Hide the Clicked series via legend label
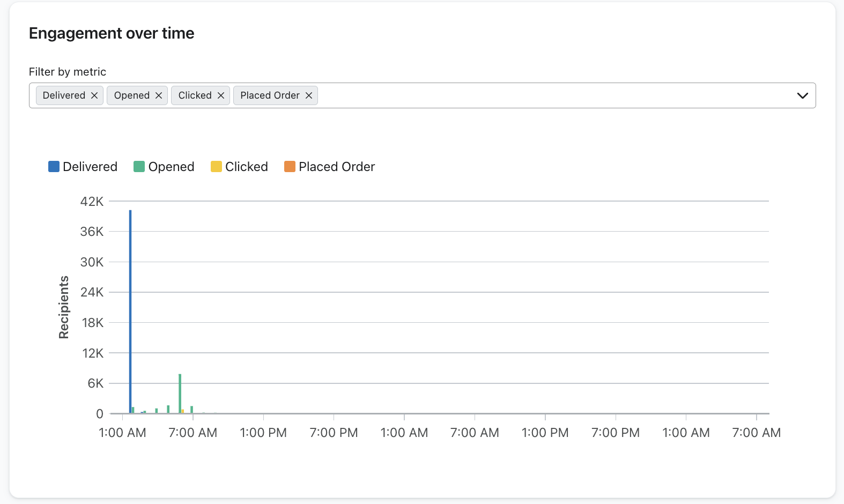This screenshot has width=844, height=504. pyautogui.click(x=247, y=167)
